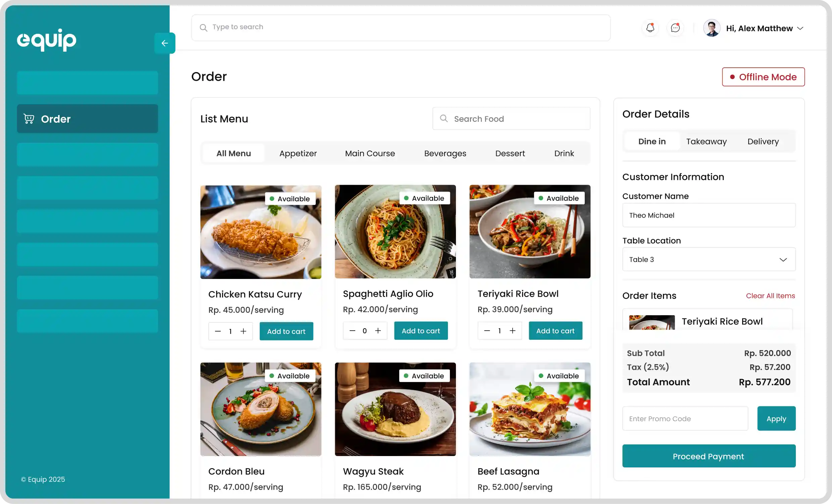832x504 pixels.
Task: Open the notifications bell
Action: pyautogui.click(x=650, y=28)
